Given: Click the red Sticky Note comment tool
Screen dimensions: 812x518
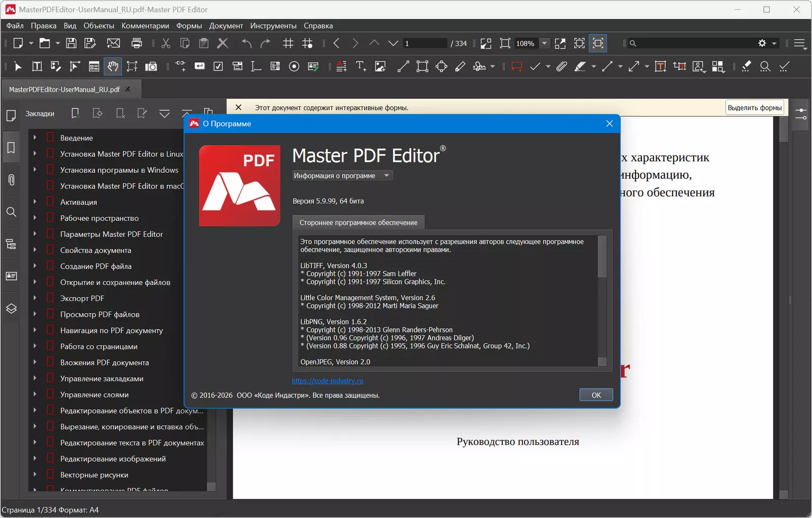Looking at the screenshot, I should pyautogui.click(x=517, y=67).
